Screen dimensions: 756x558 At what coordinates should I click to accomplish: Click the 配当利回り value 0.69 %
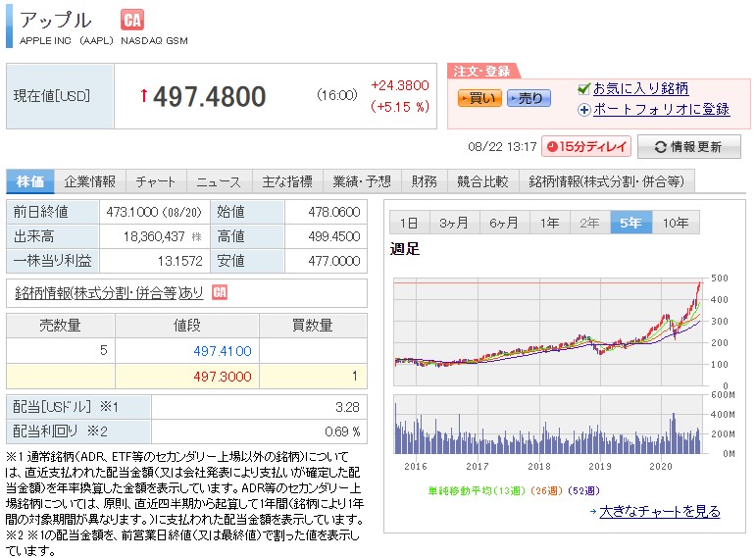coord(342,431)
